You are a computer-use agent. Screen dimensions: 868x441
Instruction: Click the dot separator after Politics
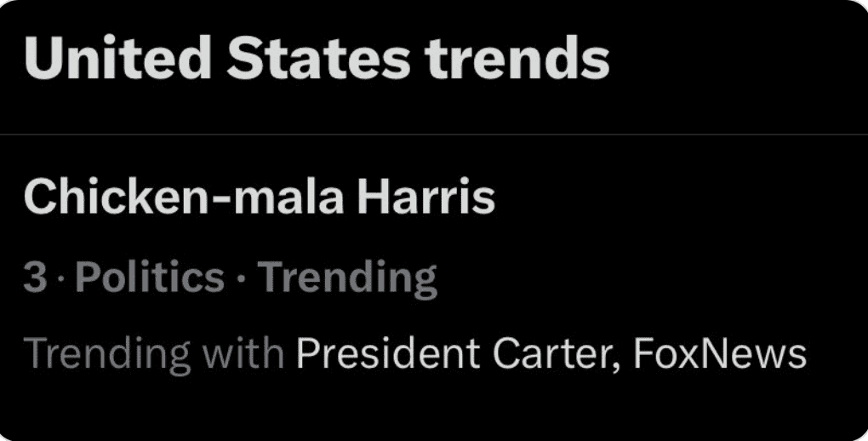tap(241, 279)
